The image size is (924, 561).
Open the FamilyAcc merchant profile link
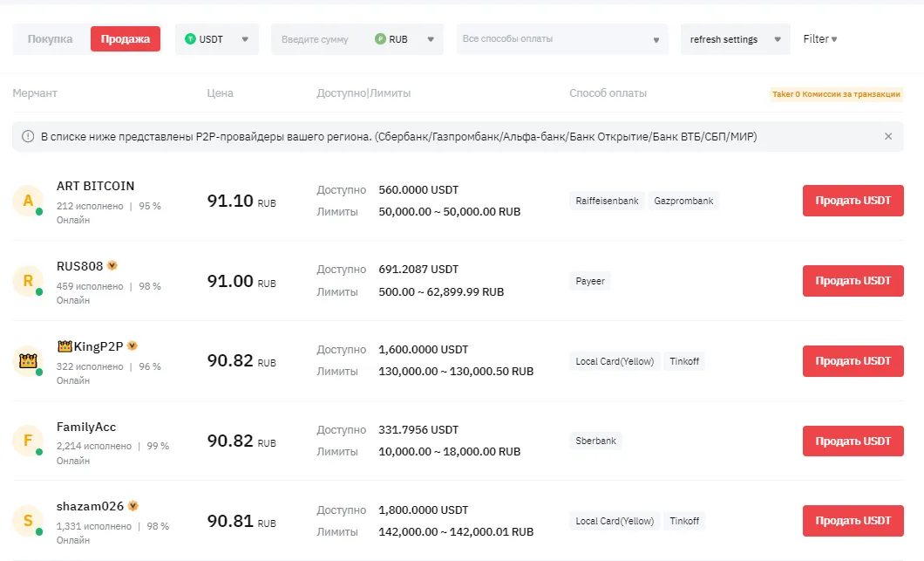tap(85, 426)
